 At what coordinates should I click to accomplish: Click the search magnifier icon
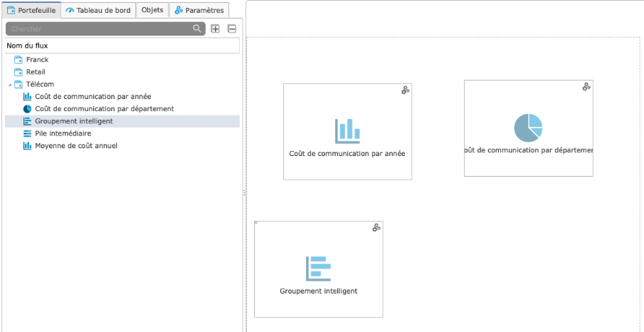(197, 28)
